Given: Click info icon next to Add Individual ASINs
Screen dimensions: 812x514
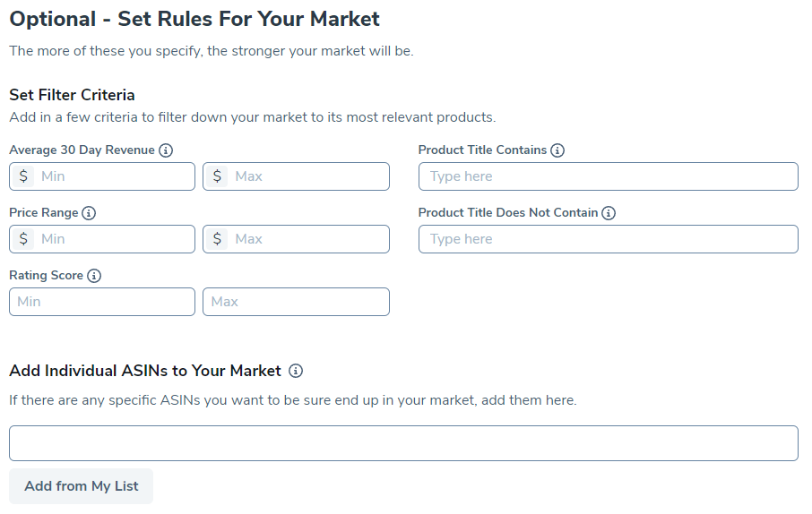Looking at the screenshot, I should coord(296,371).
